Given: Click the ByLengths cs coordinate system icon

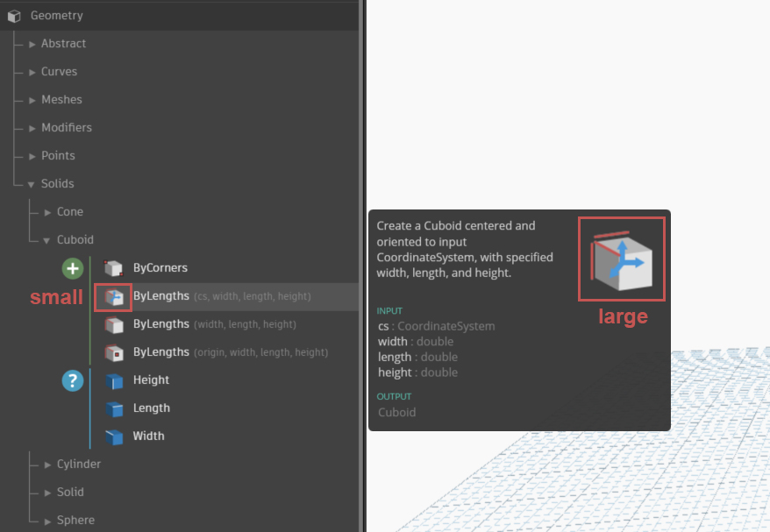Looking at the screenshot, I should tap(113, 297).
